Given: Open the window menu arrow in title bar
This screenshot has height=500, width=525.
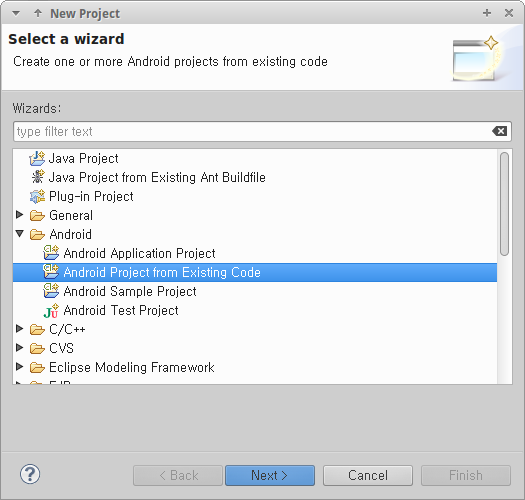Looking at the screenshot, I should 16,14.
